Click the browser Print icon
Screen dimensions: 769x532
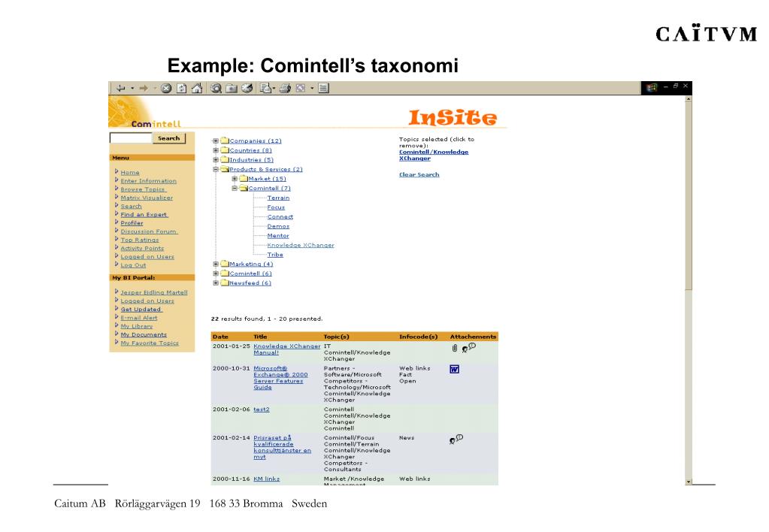286,88
